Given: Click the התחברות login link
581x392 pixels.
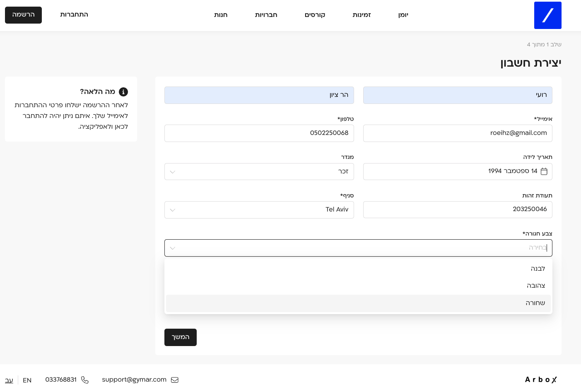Looking at the screenshot, I should click(x=74, y=14).
